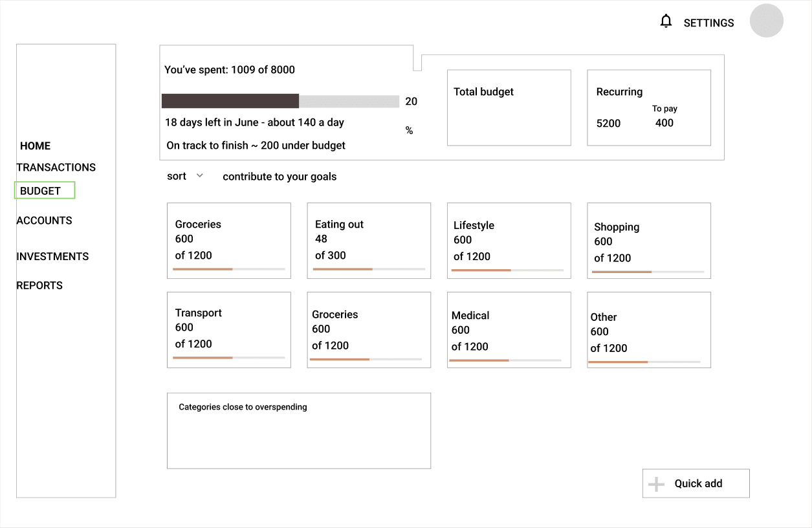Viewport: 812px width, 528px height.
Task: Click the Shopping progress bar
Action: pyautogui.click(x=648, y=272)
